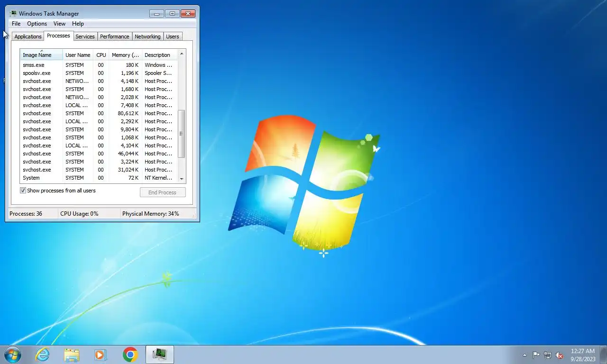
Task: Open Windows Media Player from taskbar
Action: click(x=101, y=355)
